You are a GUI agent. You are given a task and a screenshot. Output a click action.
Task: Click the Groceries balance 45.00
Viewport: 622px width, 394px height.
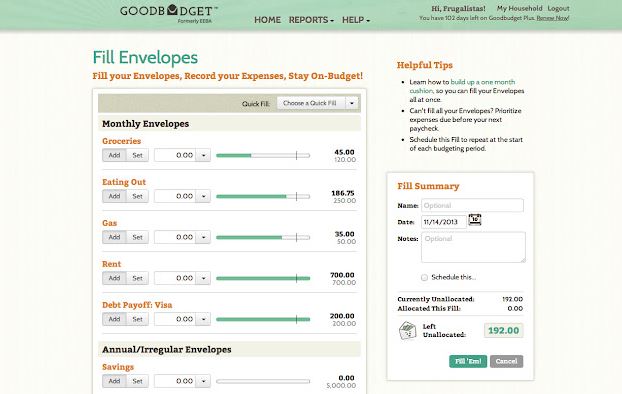(x=344, y=152)
